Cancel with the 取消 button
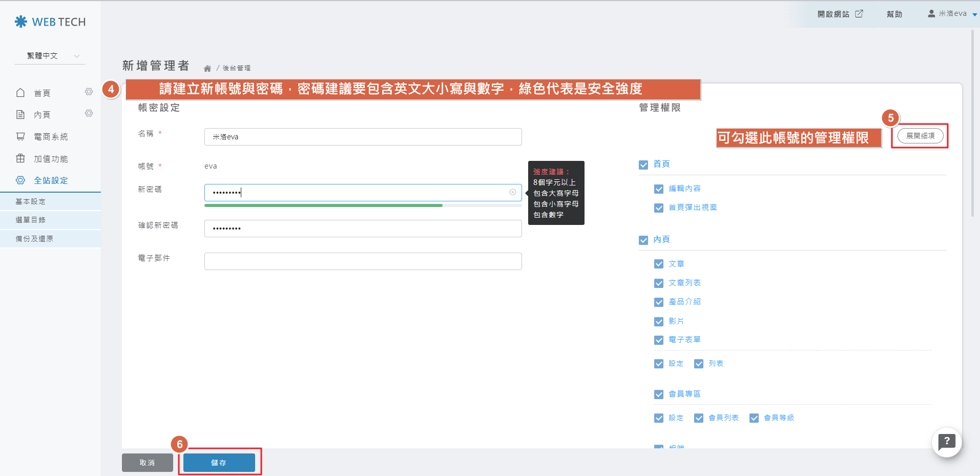The width and height of the screenshot is (980, 476). (147, 463)
